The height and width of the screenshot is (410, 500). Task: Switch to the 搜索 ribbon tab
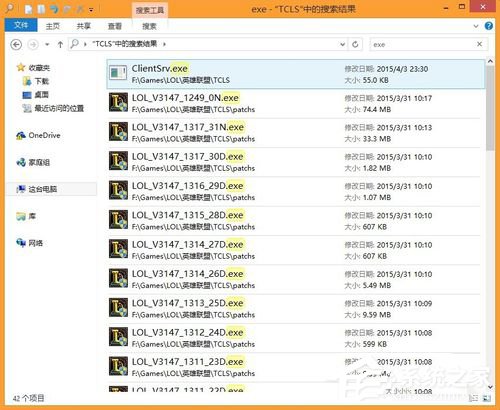pyautogui.click(x=149, y=26)
